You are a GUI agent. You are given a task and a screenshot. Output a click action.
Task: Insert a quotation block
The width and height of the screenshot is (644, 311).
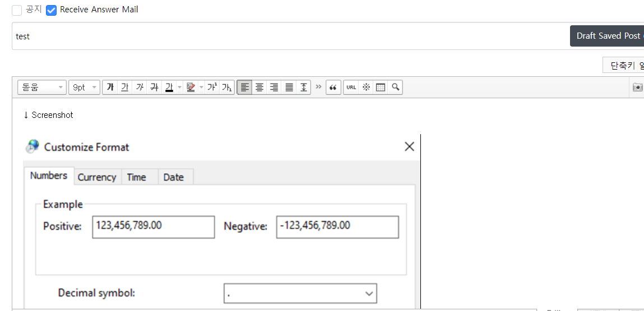point(333,87)
